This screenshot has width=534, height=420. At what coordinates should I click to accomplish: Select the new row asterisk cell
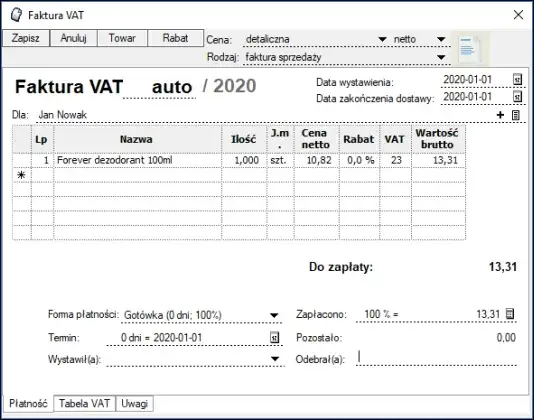pos(21,175)
